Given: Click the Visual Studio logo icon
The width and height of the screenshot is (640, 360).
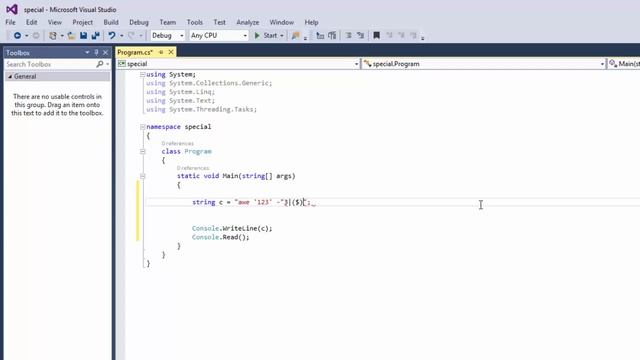Looking at the screenshot, I should (x=11, y=9).
